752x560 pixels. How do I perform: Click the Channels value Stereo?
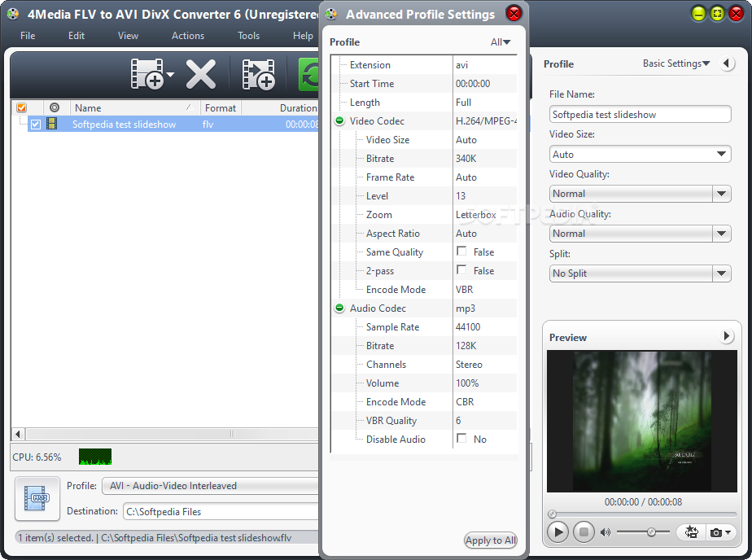click(x=469, y=364)
